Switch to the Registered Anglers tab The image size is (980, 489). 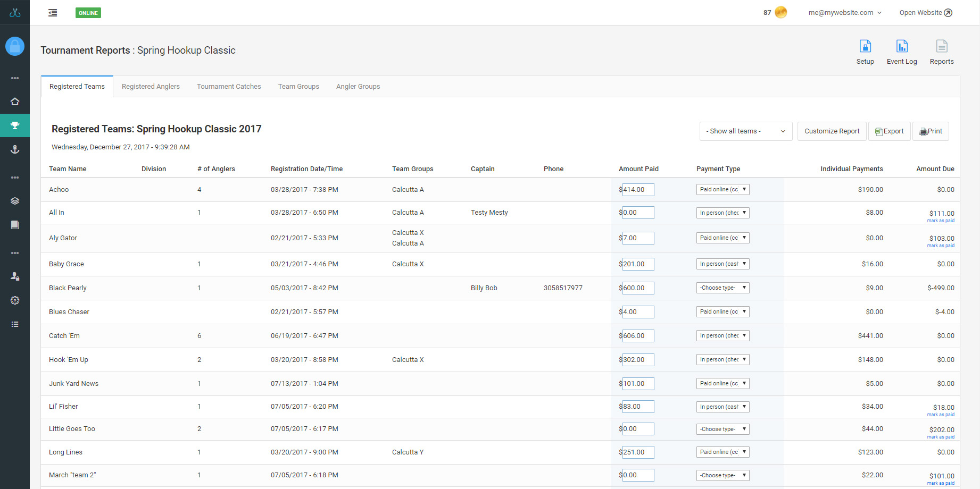(151, 87)
